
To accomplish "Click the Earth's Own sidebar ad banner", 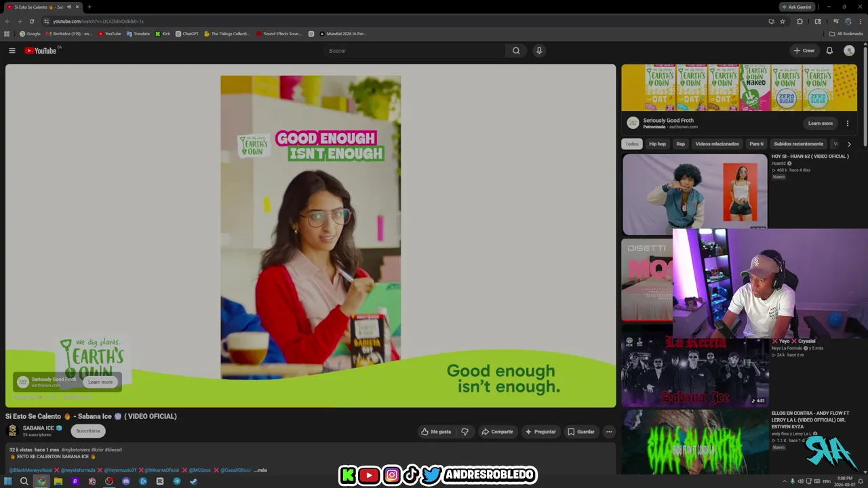I will pos(739,87).
